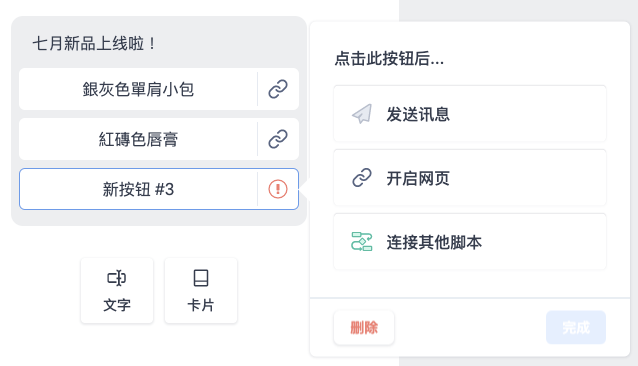Click link icon beside 紅磚色唇膏
Viewport: 638px width, 366px height.
coord(278,139)
